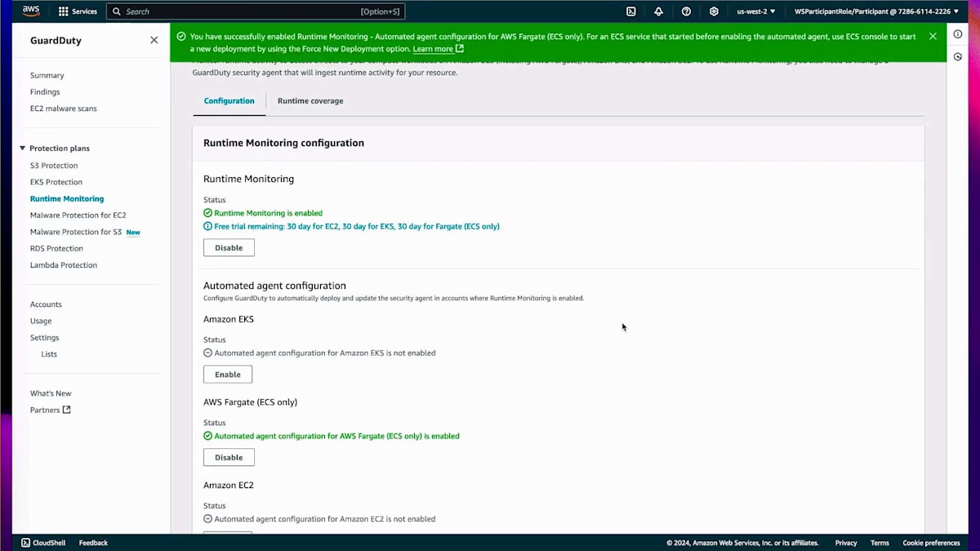This screenshot has width=980, height=551.
Task: Switch to the Configuration tab
Action: coord(229,101)
